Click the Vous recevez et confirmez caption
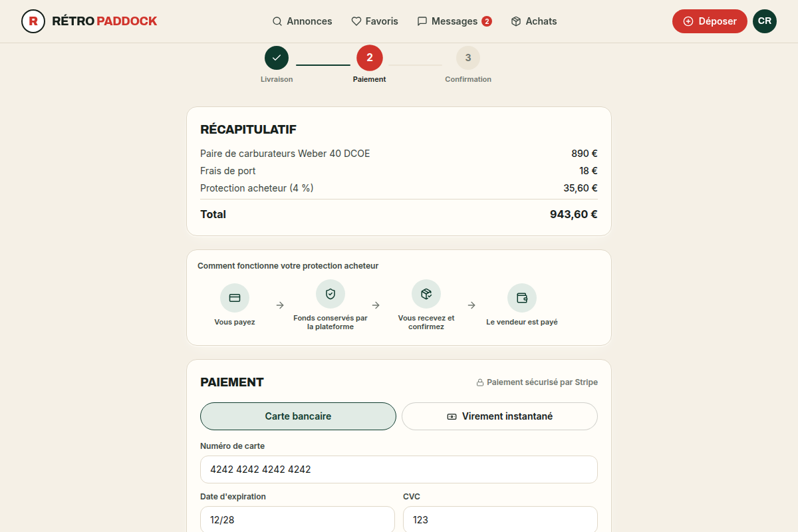Image resolution: width=798 pixels, height=532 pixels. (426, 323)
